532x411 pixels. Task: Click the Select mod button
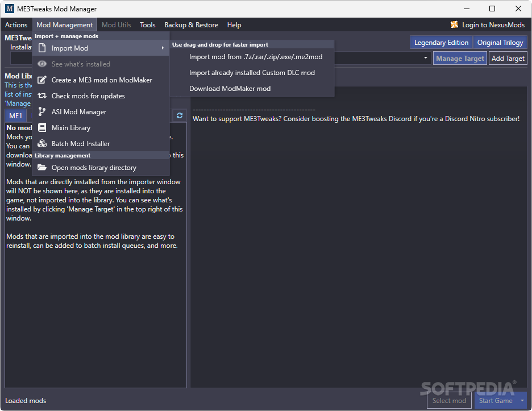(449, 401)
